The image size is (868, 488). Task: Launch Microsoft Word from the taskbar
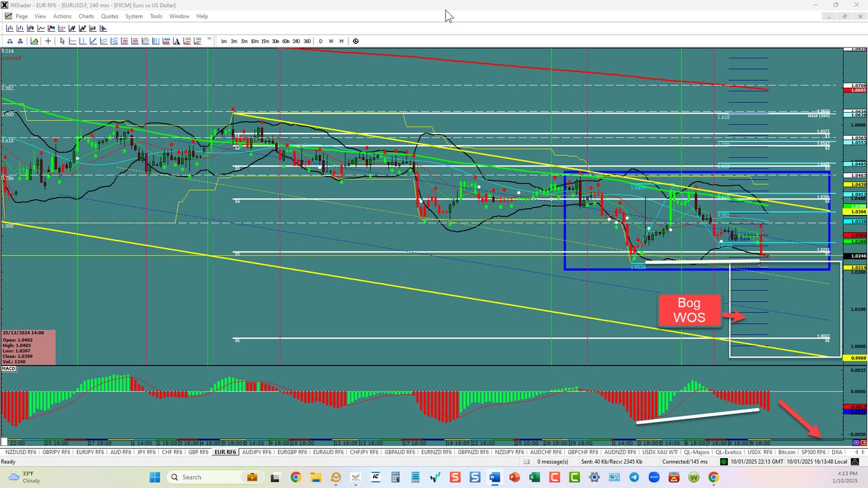tap(494, 477)
